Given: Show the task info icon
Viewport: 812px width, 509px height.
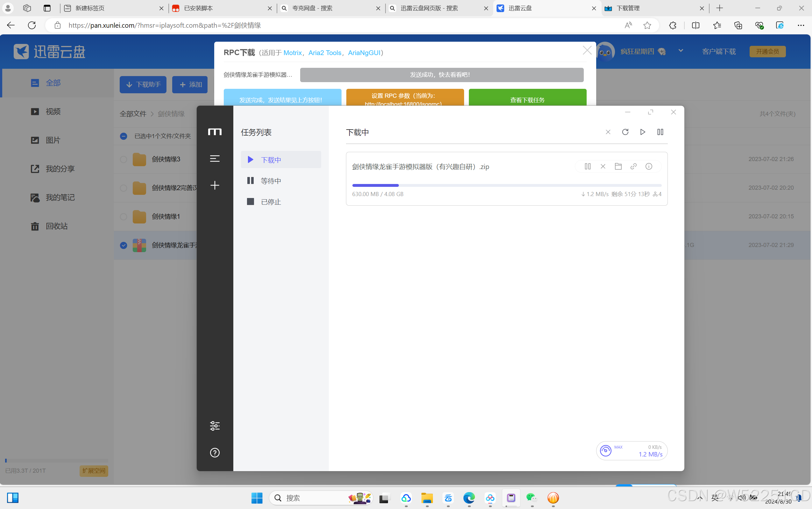Looking at the screenshot, I should [649, 166].
